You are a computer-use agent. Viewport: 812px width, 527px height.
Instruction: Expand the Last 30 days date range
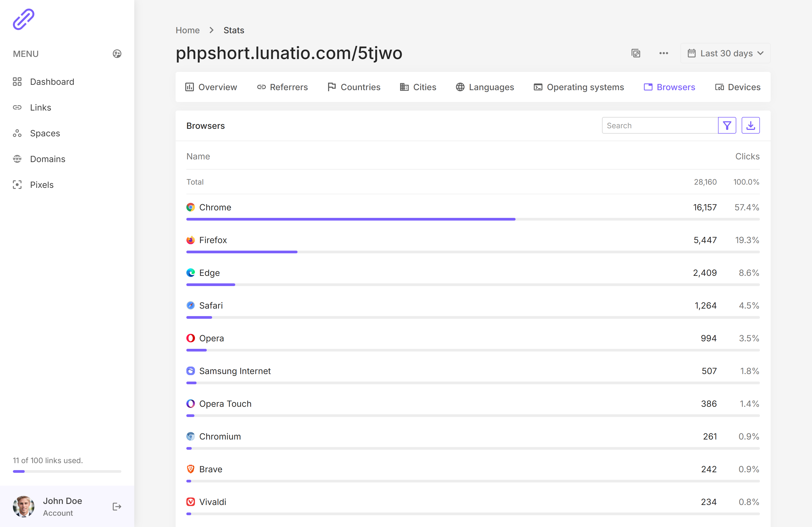(725, 53)
